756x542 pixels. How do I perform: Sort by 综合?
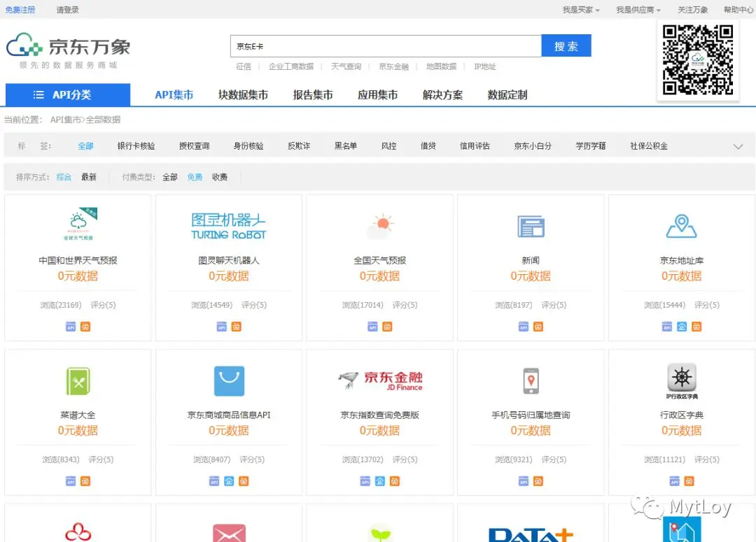(64, 178)
